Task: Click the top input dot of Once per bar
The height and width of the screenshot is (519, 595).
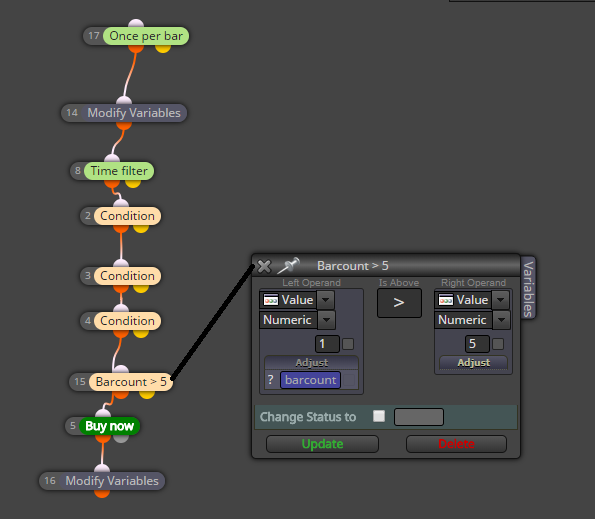Action: (136, 23)
